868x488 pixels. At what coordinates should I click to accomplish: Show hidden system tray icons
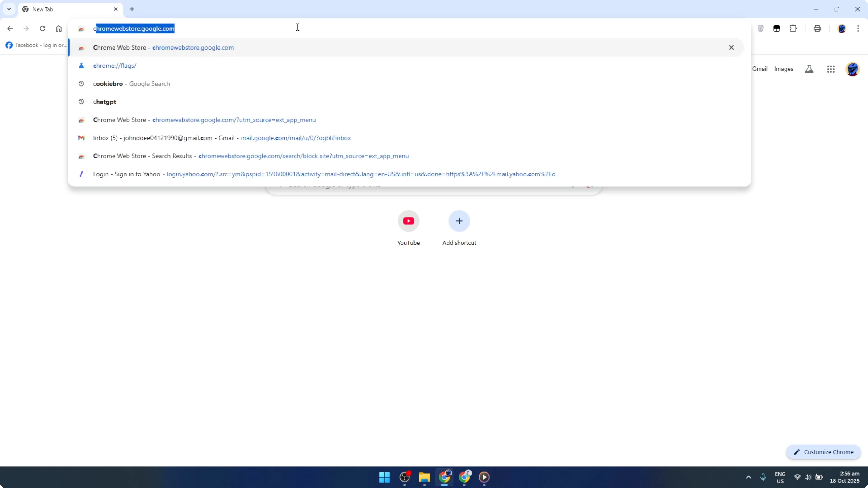pyautogui.click(x=748, y=477)
